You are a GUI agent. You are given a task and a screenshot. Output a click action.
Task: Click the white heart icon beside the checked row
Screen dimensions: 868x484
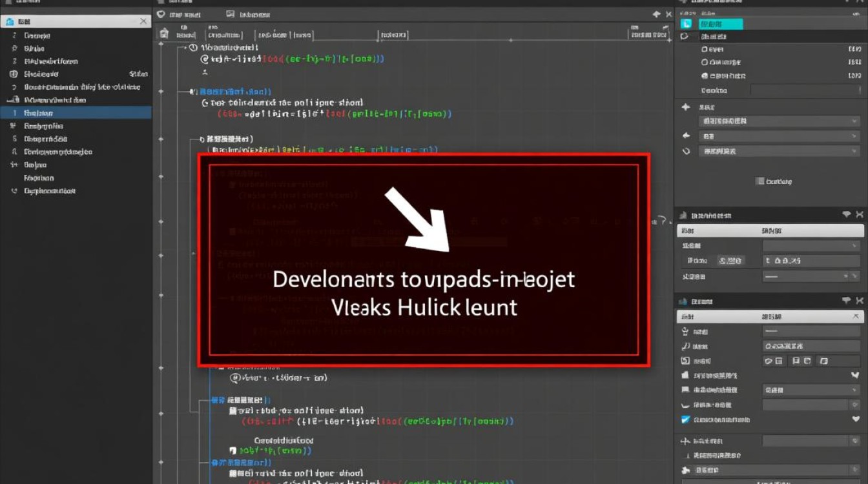855,420
